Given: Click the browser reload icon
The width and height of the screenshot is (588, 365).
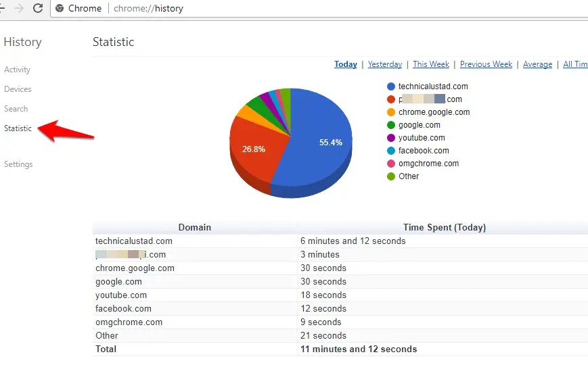Looking at the screenshot, I should click(38, 8).
